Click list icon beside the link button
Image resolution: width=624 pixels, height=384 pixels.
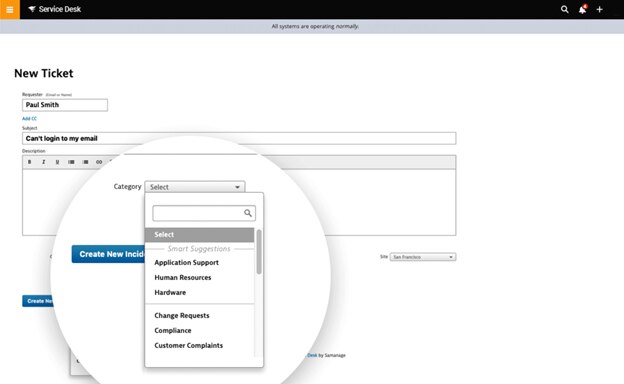85,162
